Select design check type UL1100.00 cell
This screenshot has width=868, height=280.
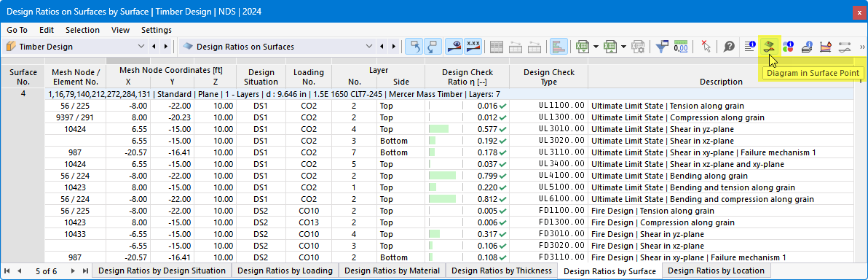(x=548, y=105)
